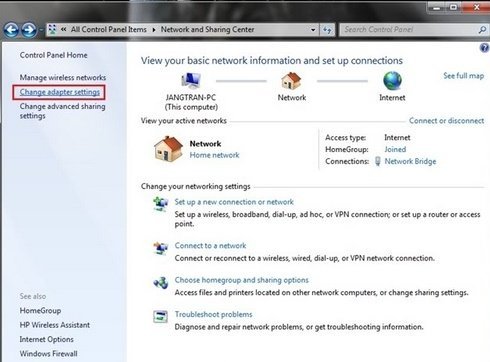The image size is (490, 362).
Task: Open Network Bridge connection link
Action: click(410, 161)
